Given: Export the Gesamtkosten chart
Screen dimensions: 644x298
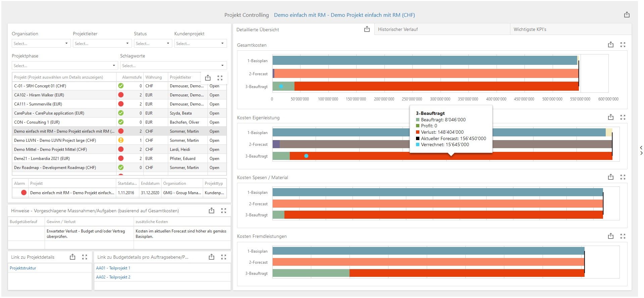Looking at the screenshot, I should (610, 45).
